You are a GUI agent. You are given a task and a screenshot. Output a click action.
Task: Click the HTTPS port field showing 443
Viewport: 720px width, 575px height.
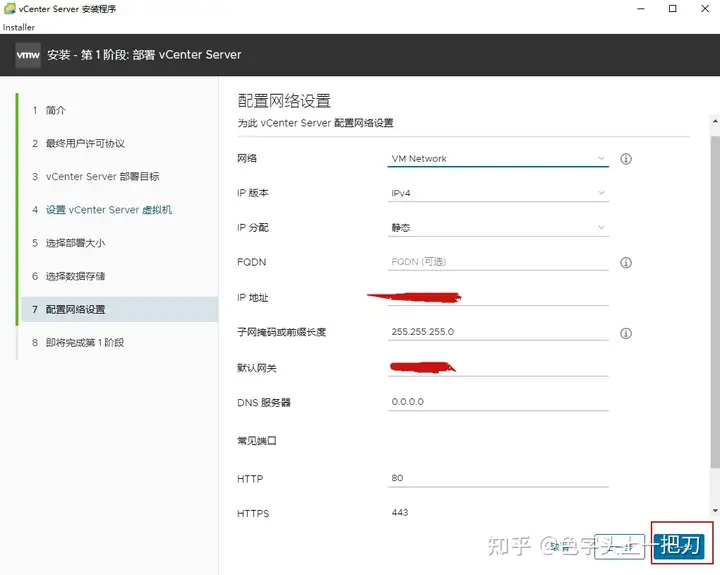coord(498,513)
